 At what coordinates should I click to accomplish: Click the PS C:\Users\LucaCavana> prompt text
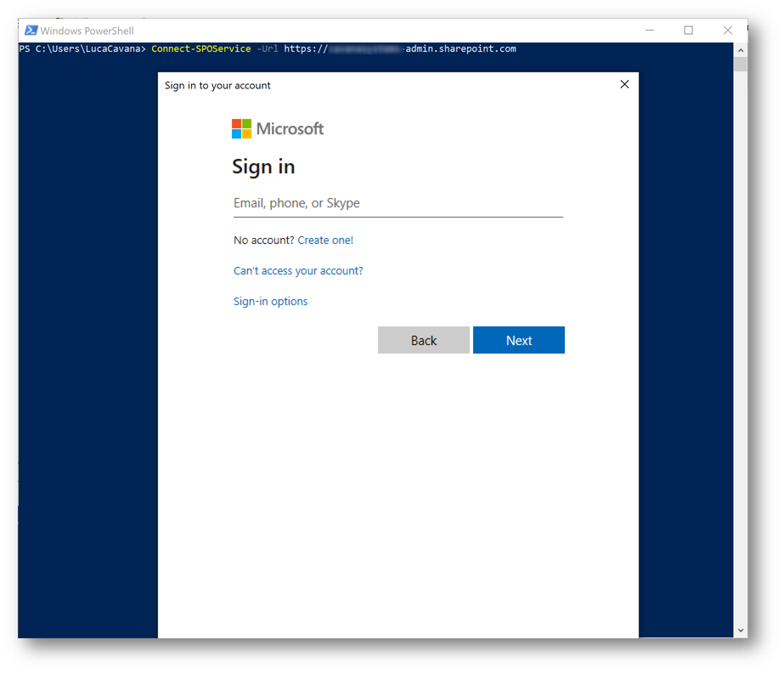[x=82, y=48]
